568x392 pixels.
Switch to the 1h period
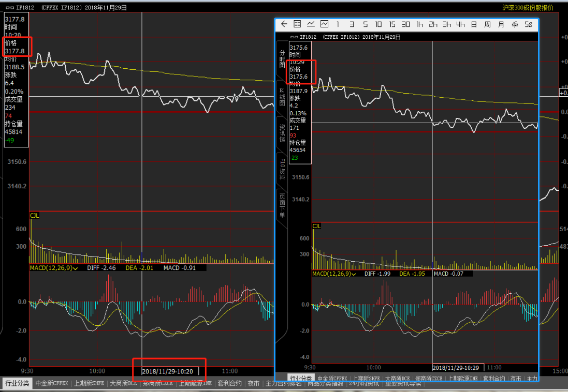click(x=419, y=24)
